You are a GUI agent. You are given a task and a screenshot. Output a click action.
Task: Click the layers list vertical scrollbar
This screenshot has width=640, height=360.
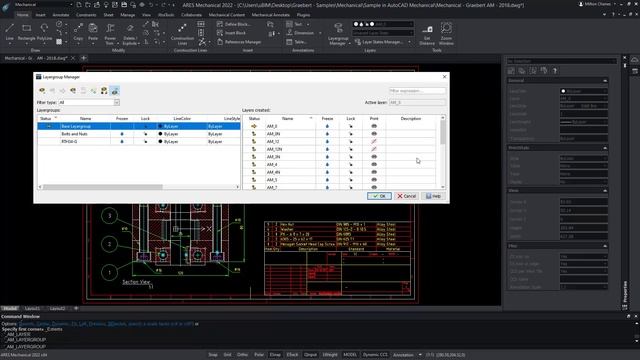[443, 132]
